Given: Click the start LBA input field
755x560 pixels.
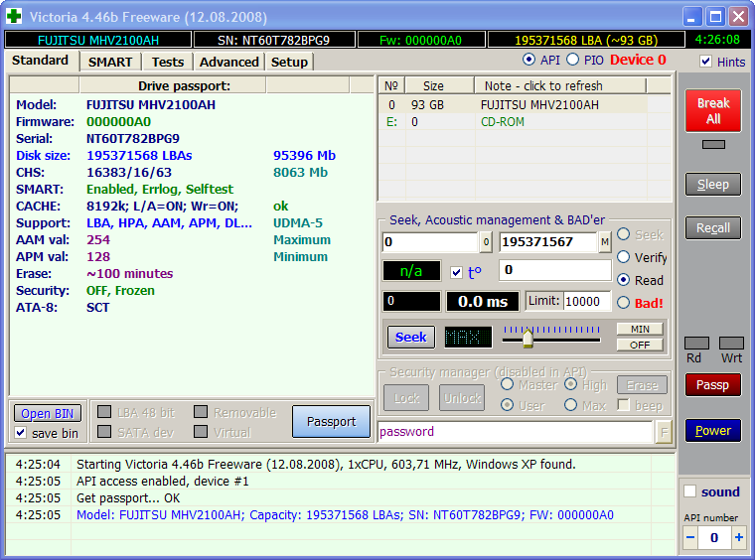Looking at the screenshot, I should (x=430, y=242).
